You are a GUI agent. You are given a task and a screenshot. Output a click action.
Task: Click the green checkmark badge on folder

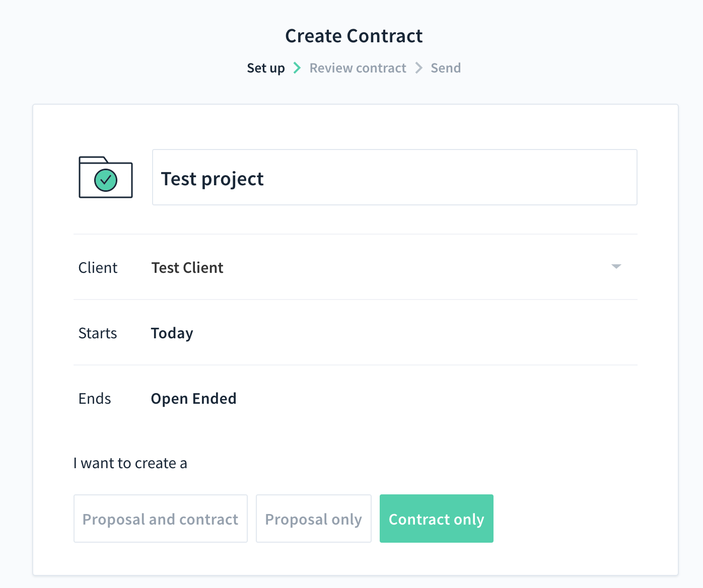[106, 180]
